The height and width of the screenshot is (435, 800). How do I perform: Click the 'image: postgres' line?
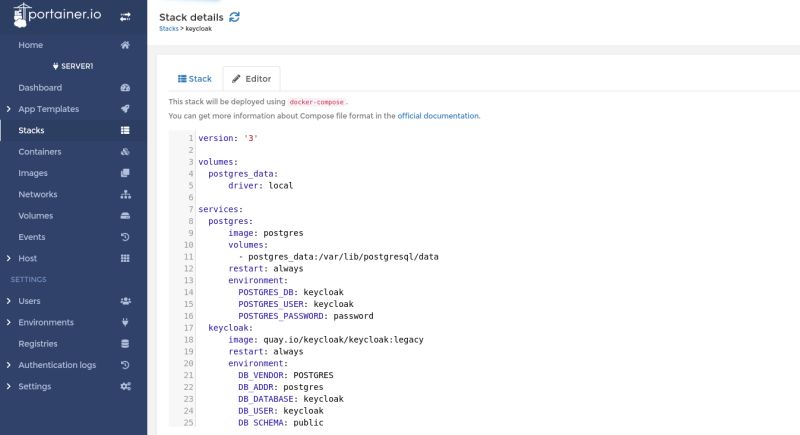pos(266,233)
